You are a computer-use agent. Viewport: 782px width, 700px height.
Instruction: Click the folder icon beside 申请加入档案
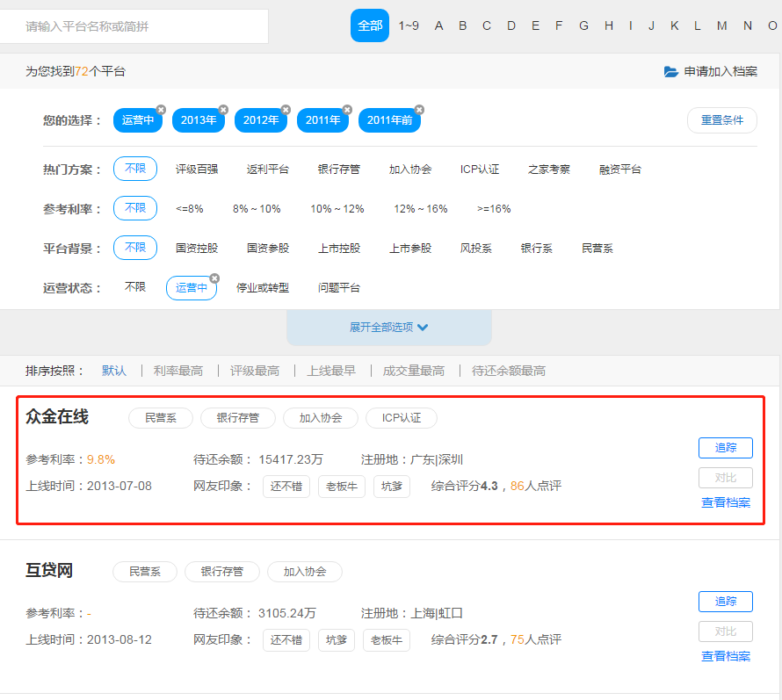point(670,72)
